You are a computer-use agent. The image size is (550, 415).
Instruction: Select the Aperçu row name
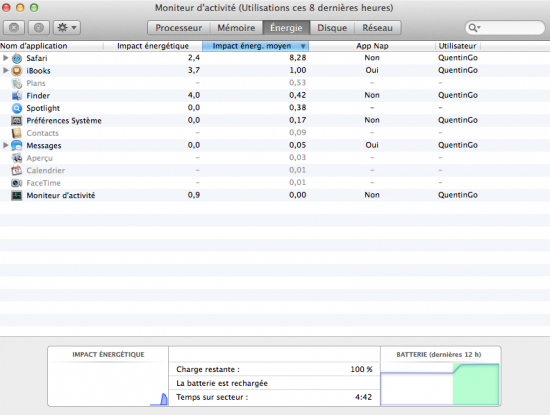[39, 158]
